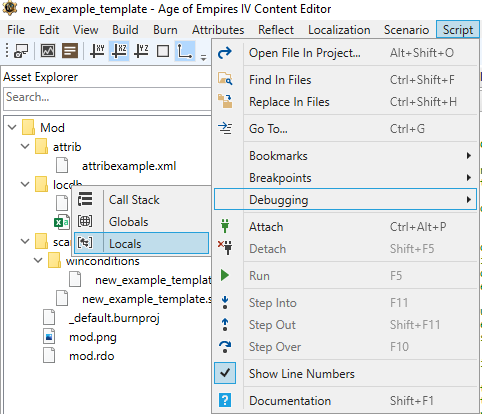The image size is (482, 414).
Task: Click the Mod folder icon
Action: (x=28, y=128)
